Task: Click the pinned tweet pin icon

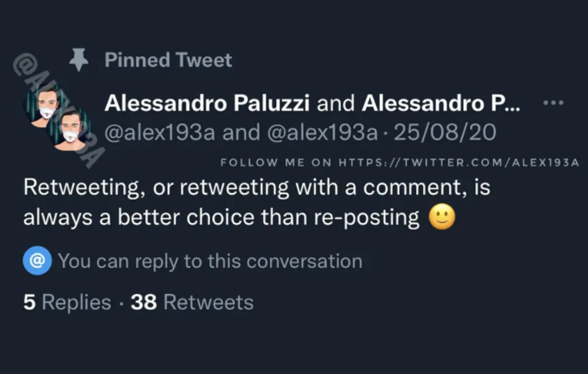Action: coord(78,59)
